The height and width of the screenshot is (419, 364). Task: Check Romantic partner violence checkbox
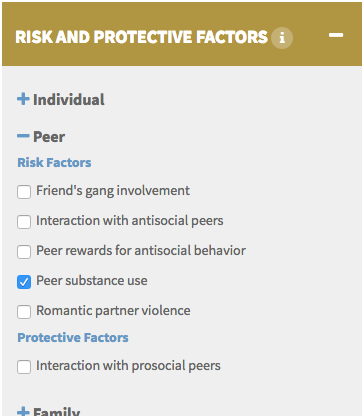pos(24,312)
